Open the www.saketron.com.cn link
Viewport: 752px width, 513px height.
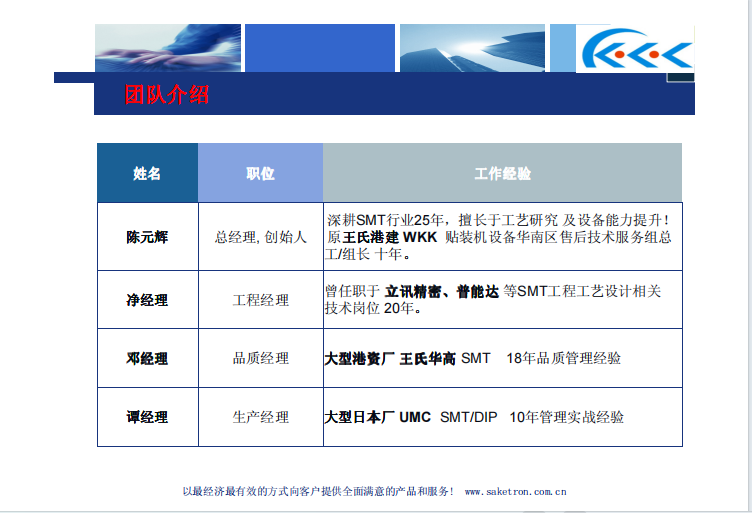pyautogui.click(x=516, y=492)
